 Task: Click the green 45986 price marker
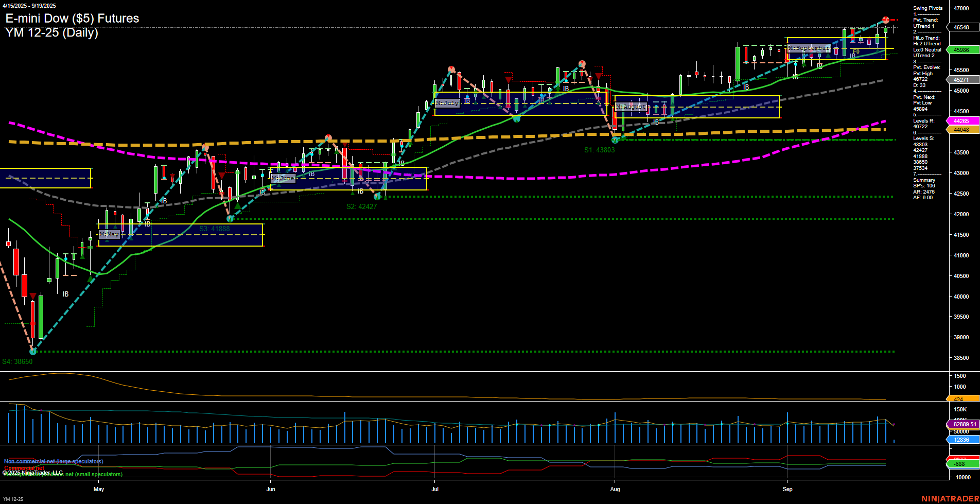pyautogui.click(x=962, y=50)
